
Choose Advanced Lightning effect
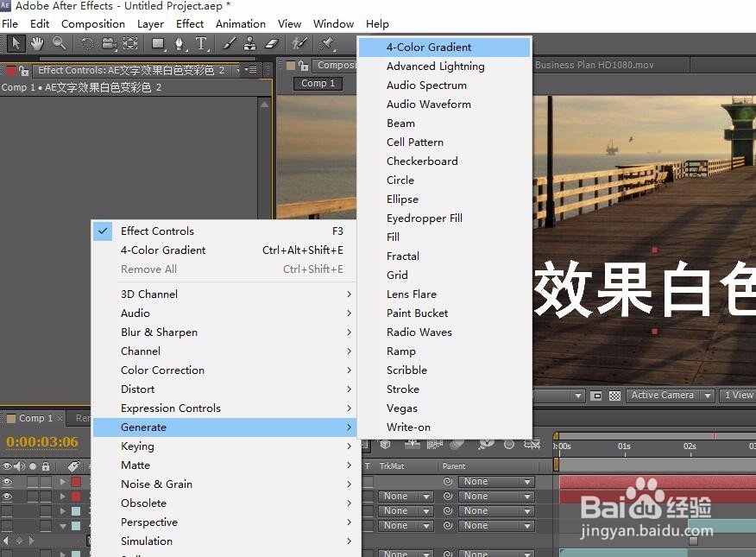444,66
